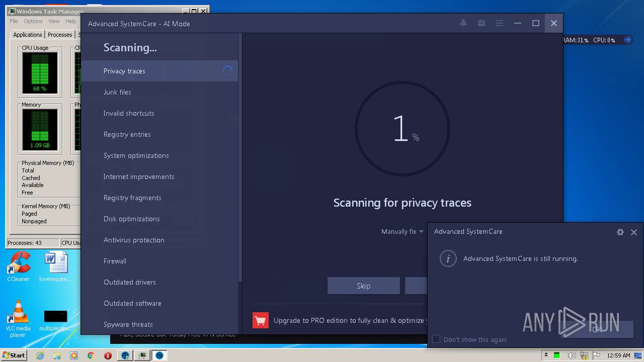The width and height of the screenshot is (644, 362).
Task: Open Opera browser from taskbar
Action: [x=108, y=355]
